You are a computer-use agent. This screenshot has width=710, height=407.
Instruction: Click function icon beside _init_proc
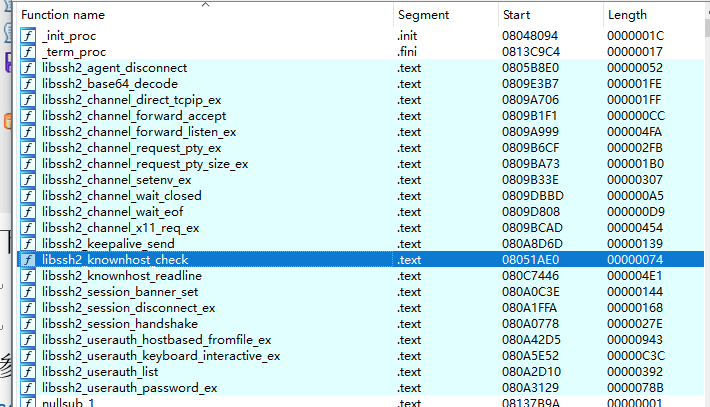tap(28, 36)
